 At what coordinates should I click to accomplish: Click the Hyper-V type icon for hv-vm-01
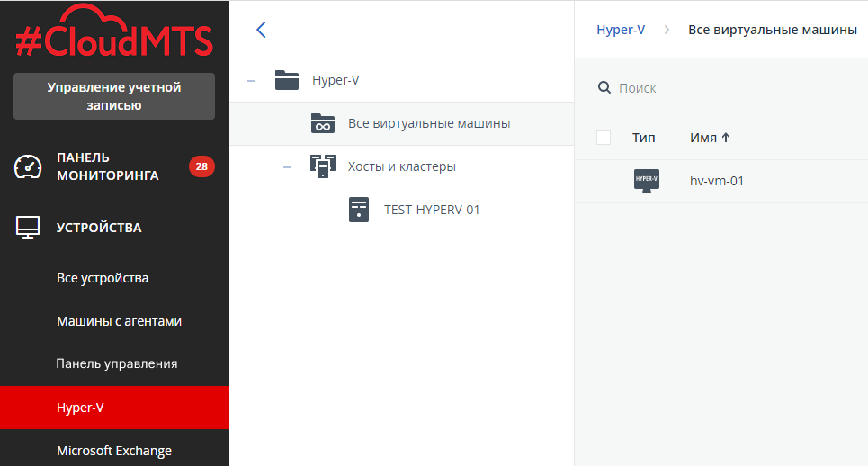646,181
